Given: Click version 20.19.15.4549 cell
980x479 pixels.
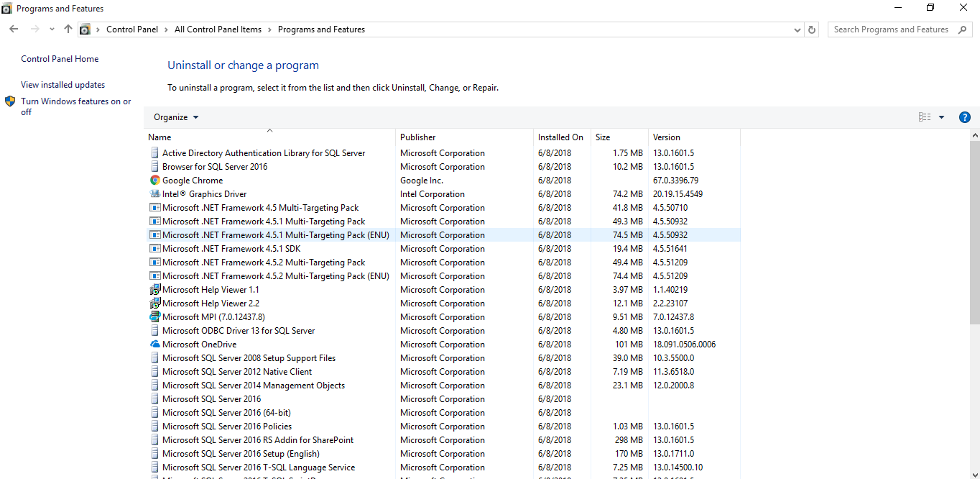Looking at the screenshot, I should tap(678, 194).
